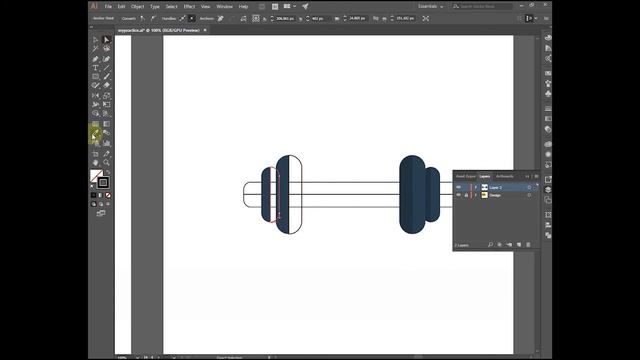Select the Eyedropper tool highlighted in yellow
Image resolution: width=640 pixels, height=360 pixels.
click(x=95, y=133)
